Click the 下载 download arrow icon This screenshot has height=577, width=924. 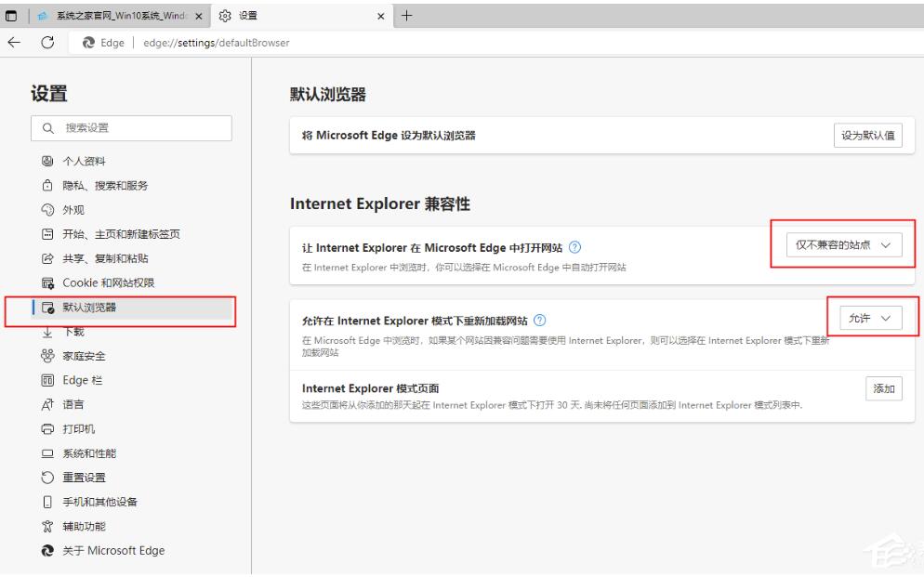click(x=47, y=332)
